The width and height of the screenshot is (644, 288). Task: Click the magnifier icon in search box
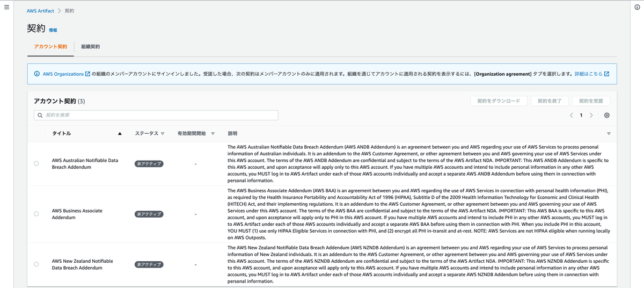(x=40, y=115)
